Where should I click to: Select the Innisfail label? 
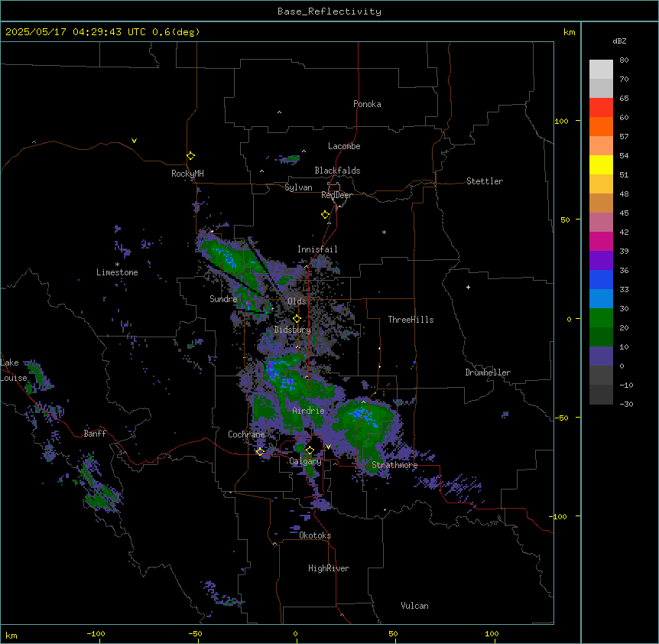pos(317,249)
